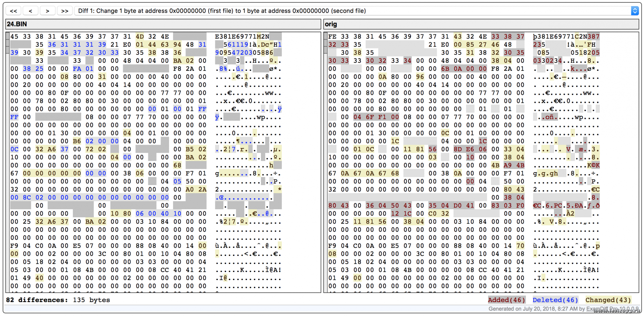Click the Added(46) legend label
644x316 pixels.
pos(506,300)
